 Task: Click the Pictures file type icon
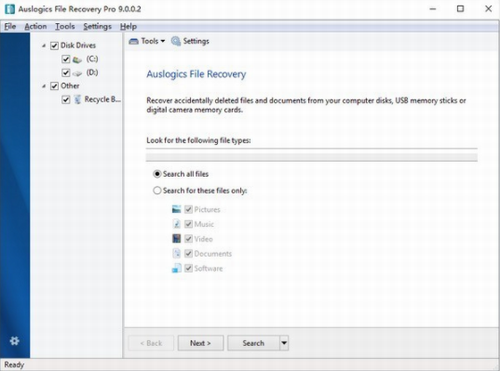pos(176,209)
